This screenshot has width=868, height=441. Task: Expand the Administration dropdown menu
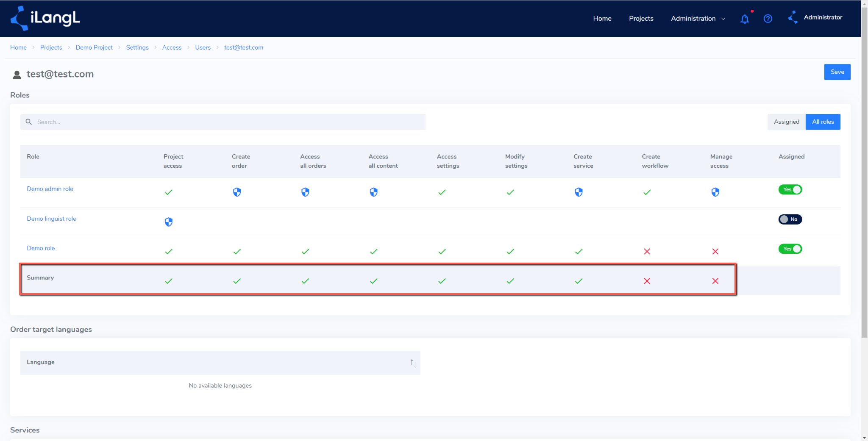pyautogui.click(x=698, y=19)
